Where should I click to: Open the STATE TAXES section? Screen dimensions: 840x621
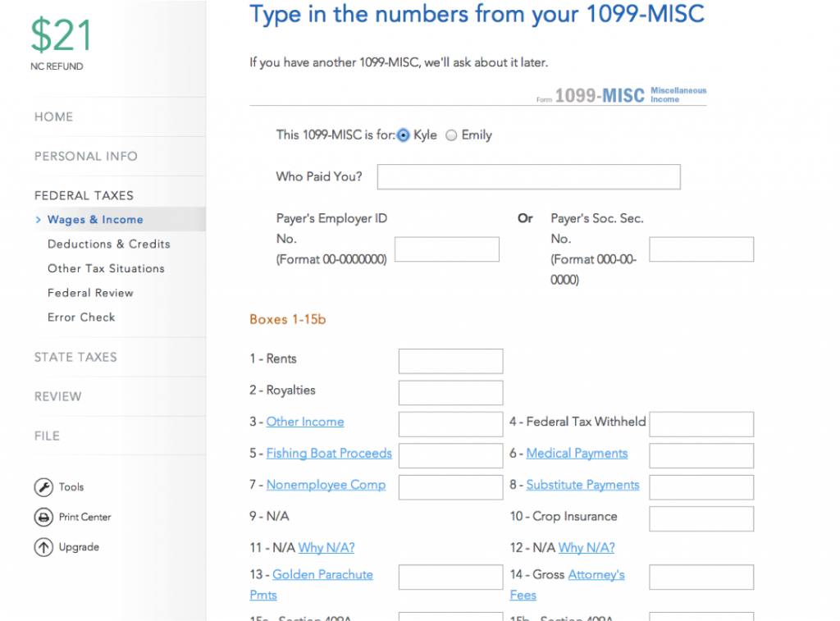[x=75, y=357]
